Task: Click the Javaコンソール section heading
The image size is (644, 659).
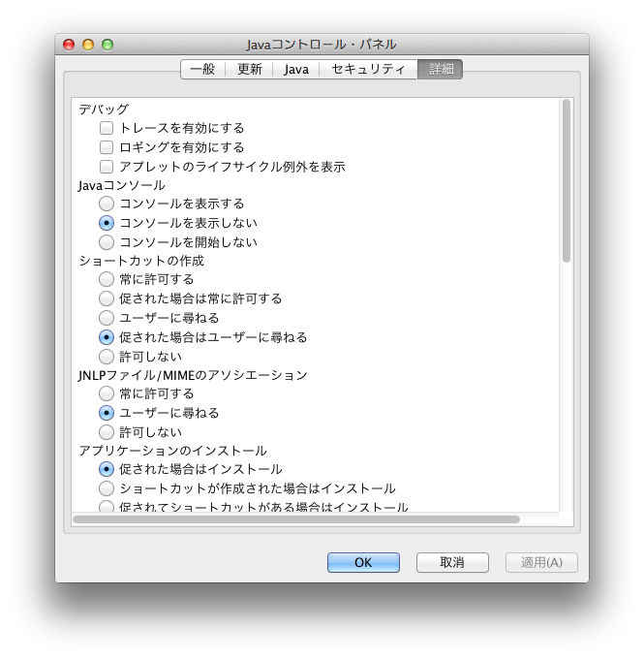Action: point(121,185)
